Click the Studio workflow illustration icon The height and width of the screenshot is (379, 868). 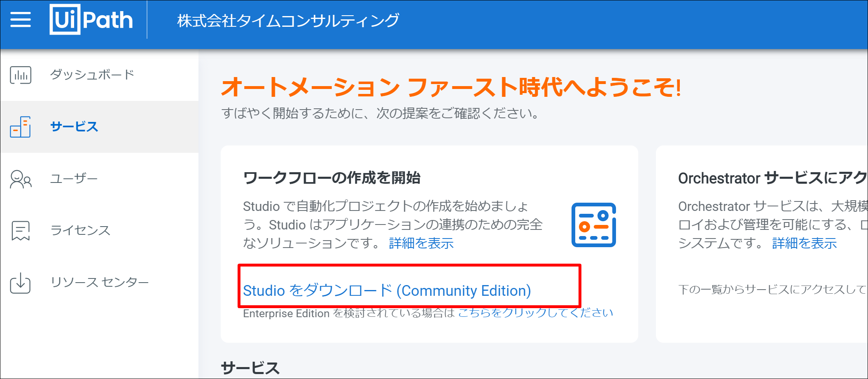click(593, 225)
